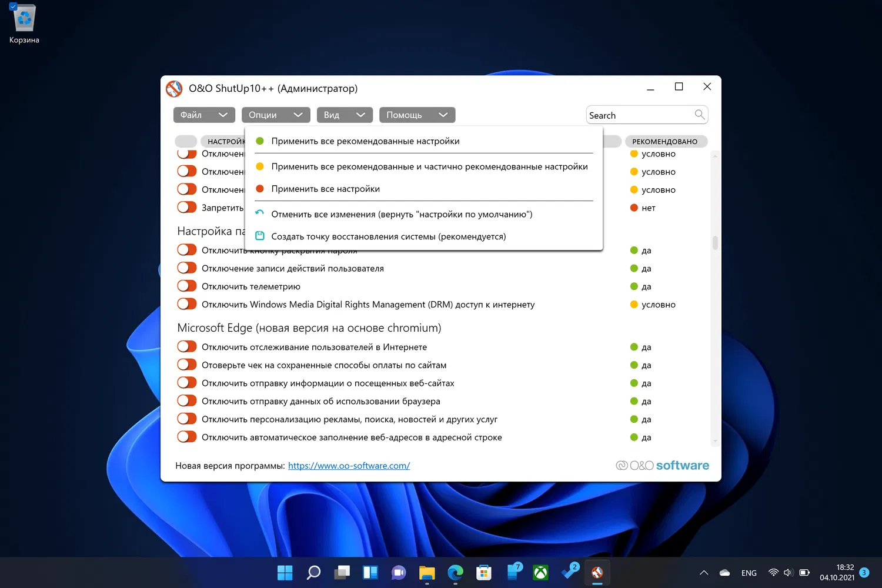Click the blue taskbar icon with badge 7

[513, 572]
